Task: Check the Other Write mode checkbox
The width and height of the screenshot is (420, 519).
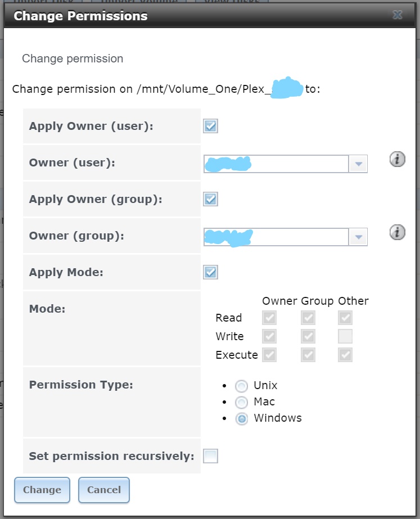Action: pyautogui.click(x=345, y=336)
